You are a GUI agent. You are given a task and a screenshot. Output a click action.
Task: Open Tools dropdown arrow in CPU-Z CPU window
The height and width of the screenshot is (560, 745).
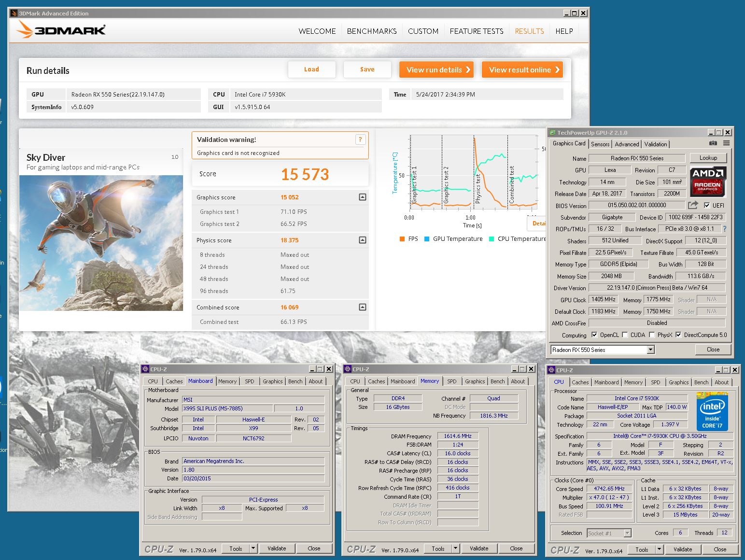659,549
